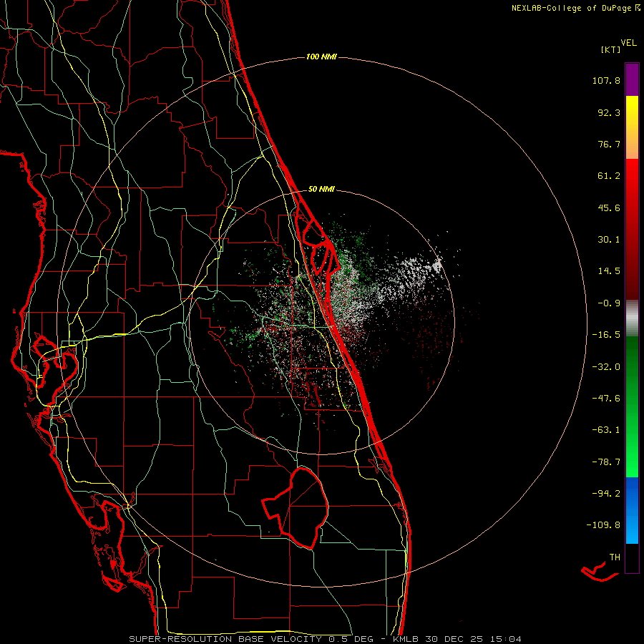Click the 30.1 velocity scale value
644x644 pixels.
tap(609, 240)
